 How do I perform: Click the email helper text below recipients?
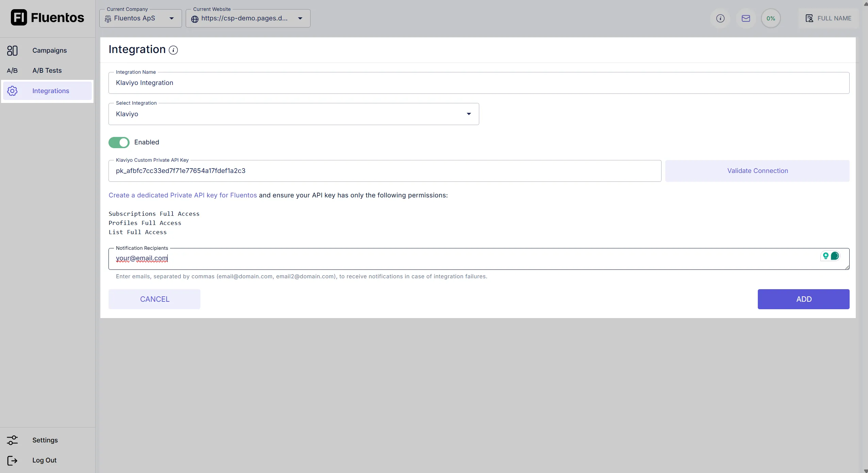pyautogui.click(x=301, y=277)
